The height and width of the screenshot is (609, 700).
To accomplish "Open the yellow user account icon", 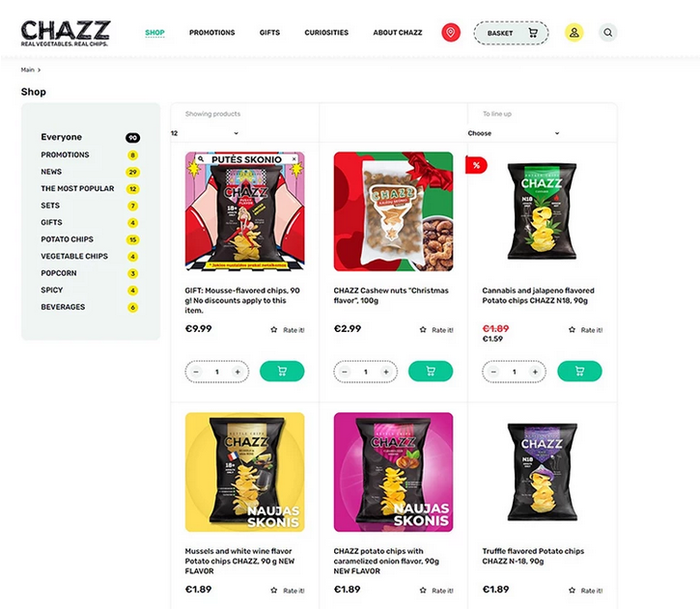I will point(574,33).
